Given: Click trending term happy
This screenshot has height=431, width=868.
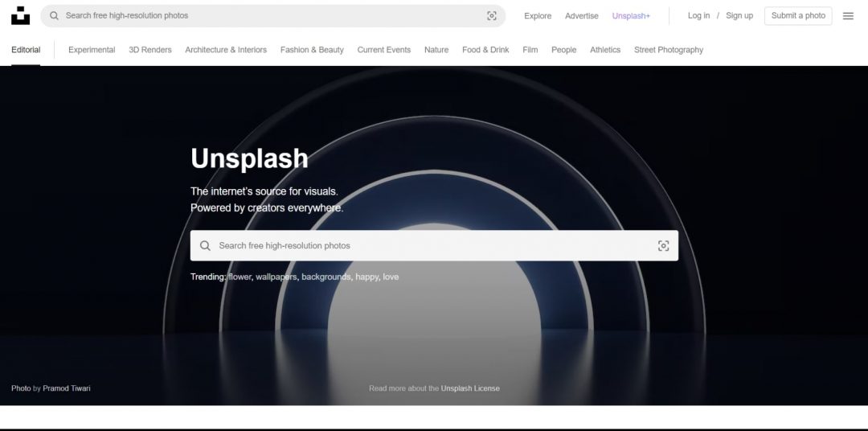Looking at the screenshot, I should 367,277.
